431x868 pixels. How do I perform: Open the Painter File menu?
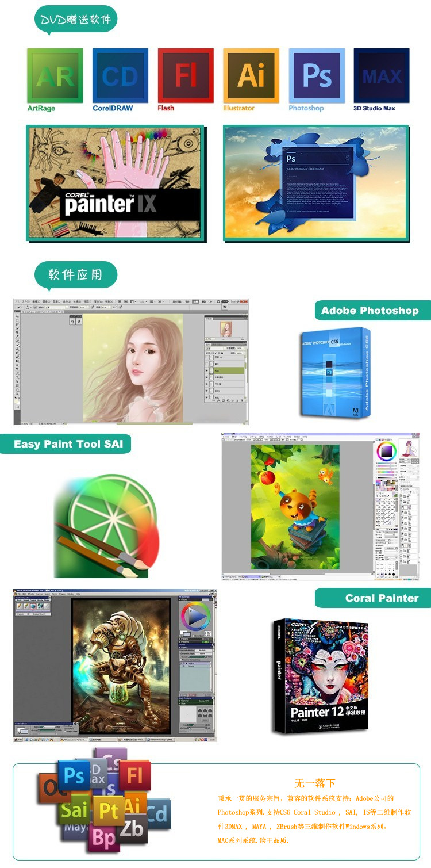19,594
